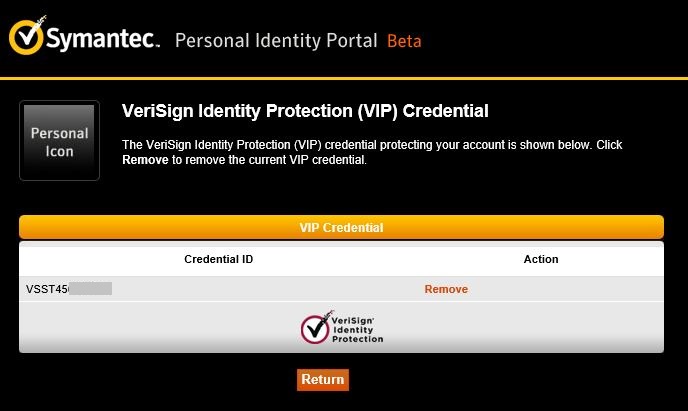Click the Symantec wordmark text

(102, 40)
